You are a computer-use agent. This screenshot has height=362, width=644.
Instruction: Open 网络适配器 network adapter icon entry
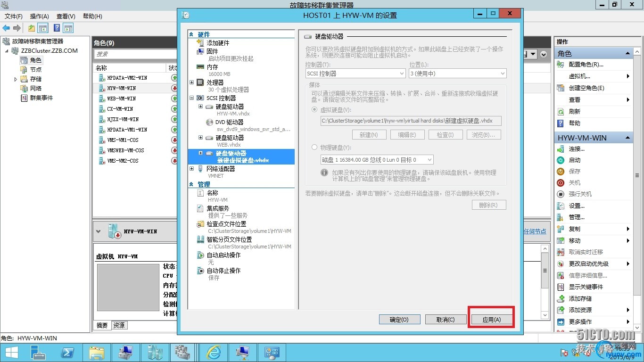200,169
